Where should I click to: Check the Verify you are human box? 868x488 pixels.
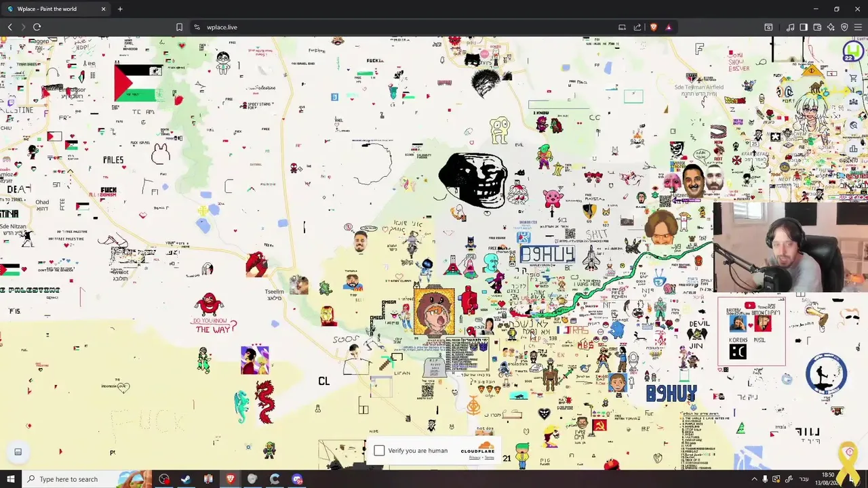[x=379, y=451]
